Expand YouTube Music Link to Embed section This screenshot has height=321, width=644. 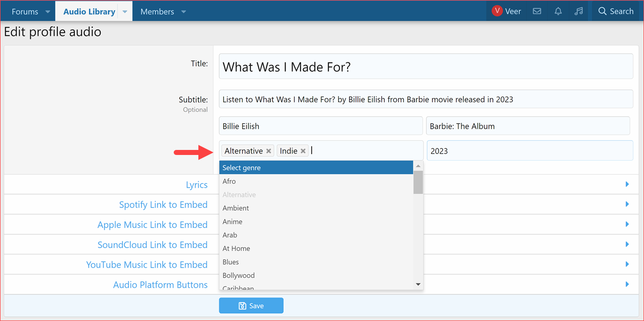(147, 265)
